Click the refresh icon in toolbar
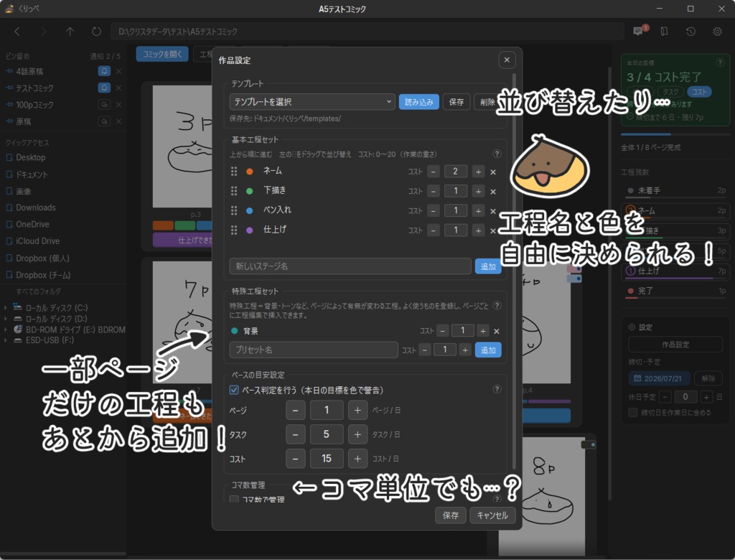 point(96,32)
